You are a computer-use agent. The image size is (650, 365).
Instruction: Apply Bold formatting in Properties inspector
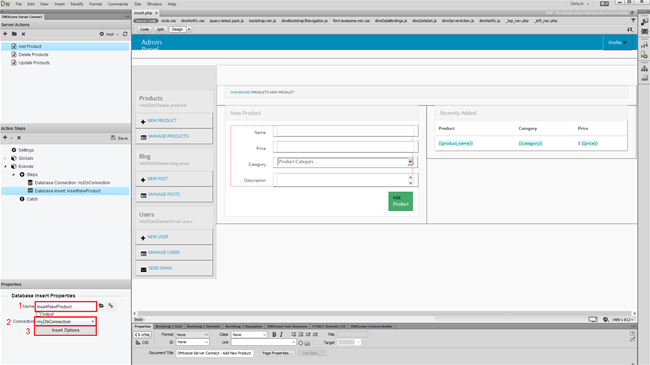[x=274, y=334]
